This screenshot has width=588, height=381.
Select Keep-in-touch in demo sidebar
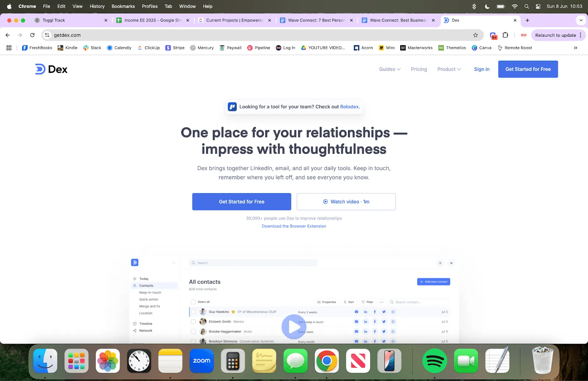(x=150, y=293)
